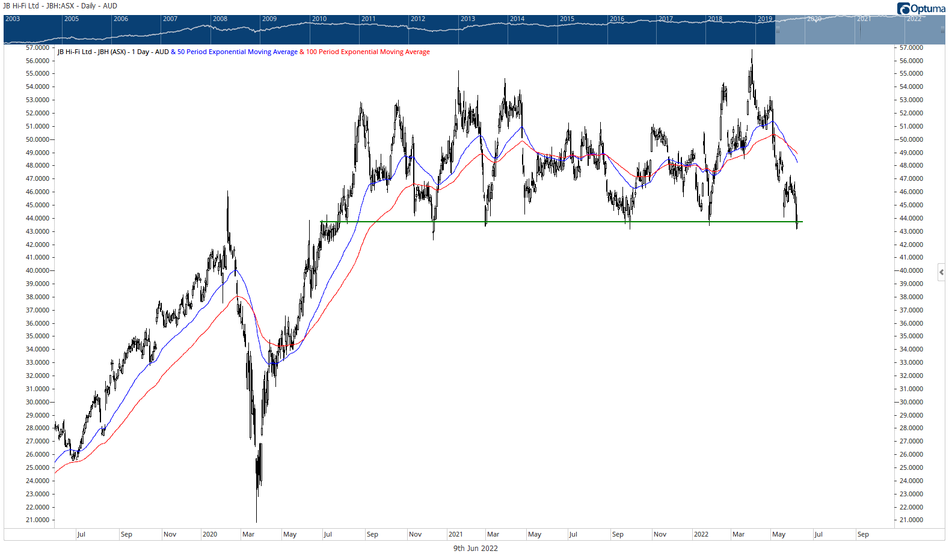Click the Optuma logo

click(x=921, y=8)
